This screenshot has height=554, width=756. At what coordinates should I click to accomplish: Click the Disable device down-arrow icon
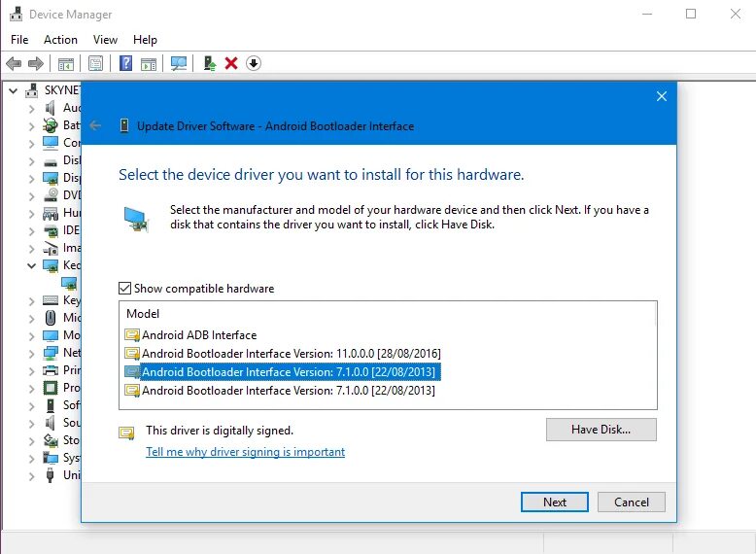point(254,63)
